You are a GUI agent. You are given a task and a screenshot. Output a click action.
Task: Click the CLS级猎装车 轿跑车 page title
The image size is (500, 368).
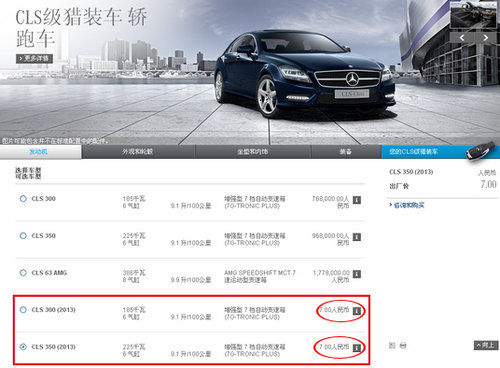(81, 28)
